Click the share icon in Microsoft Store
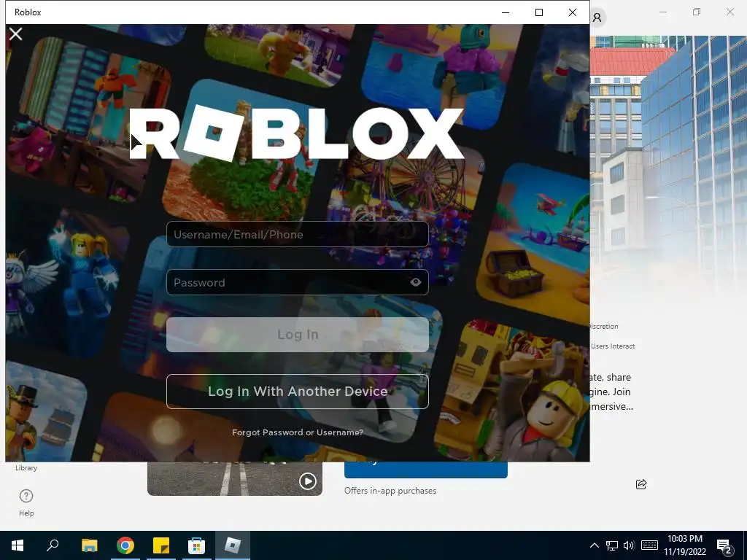Image resolution: width=747 pixels, height=560 pixels. (x=641, y=484)
